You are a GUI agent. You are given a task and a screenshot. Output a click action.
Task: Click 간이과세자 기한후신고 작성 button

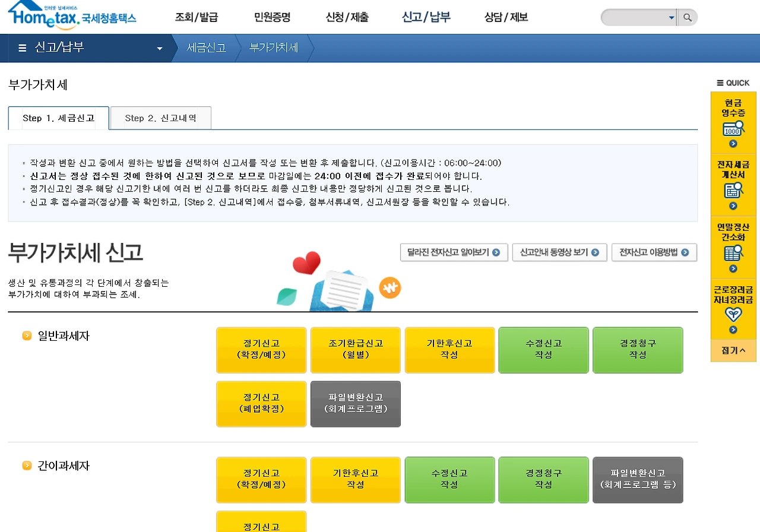point(356,480)
